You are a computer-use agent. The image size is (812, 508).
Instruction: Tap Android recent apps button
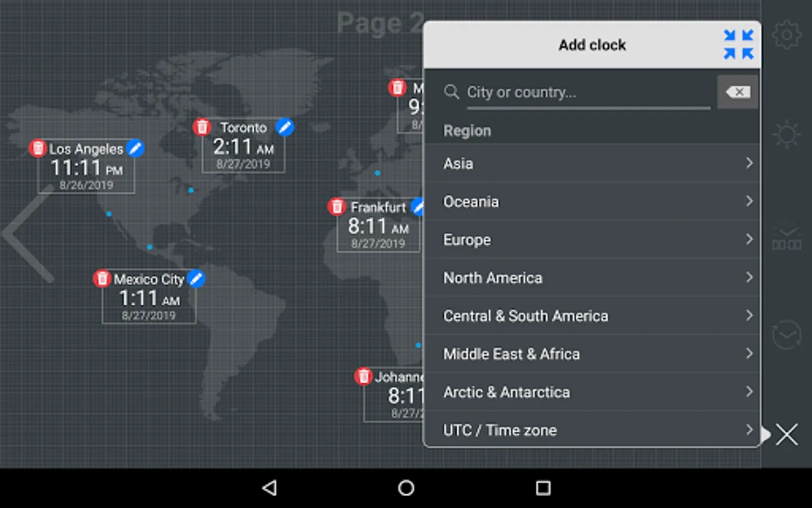tap(543, 488)
